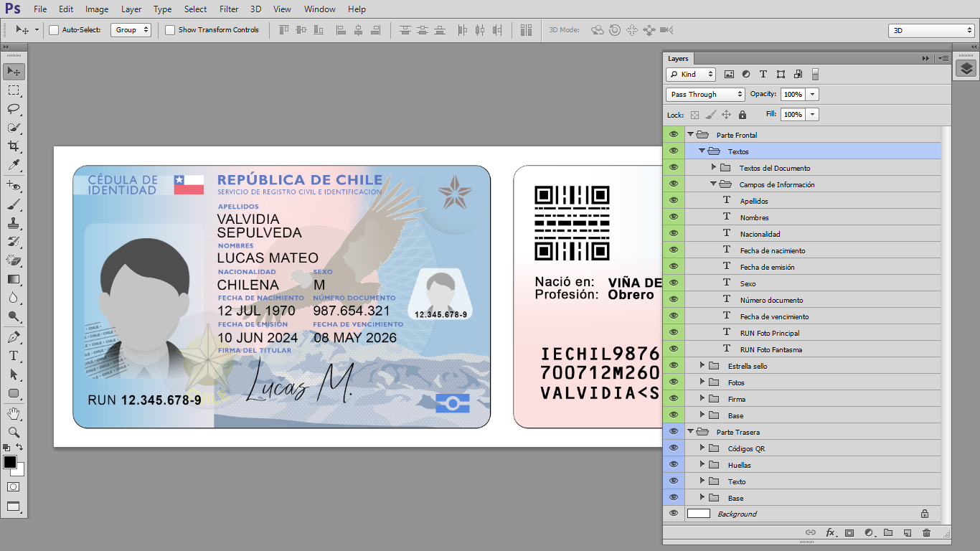Select the Zoom tool in the toolbox

click(x=14, y=432)
